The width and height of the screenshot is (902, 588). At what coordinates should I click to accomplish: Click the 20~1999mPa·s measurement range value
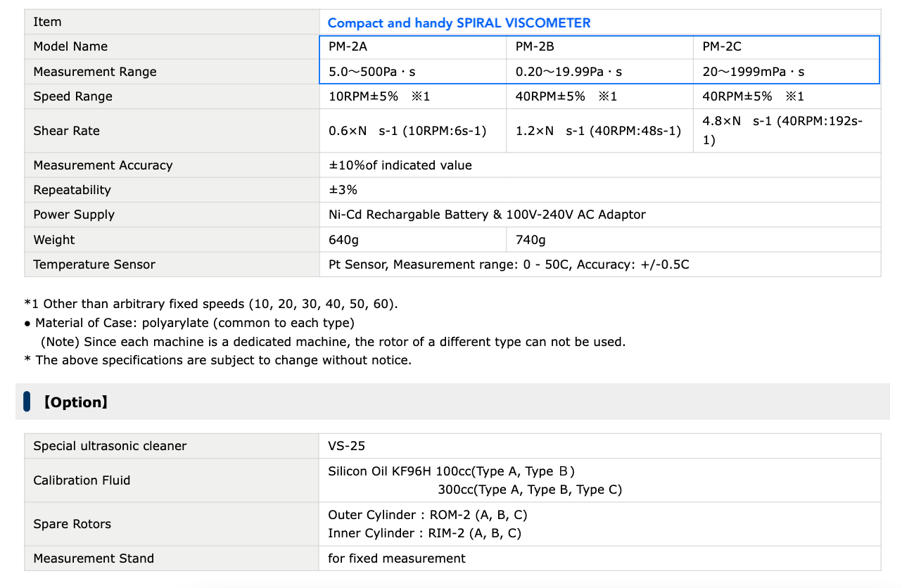coord(754,72)
